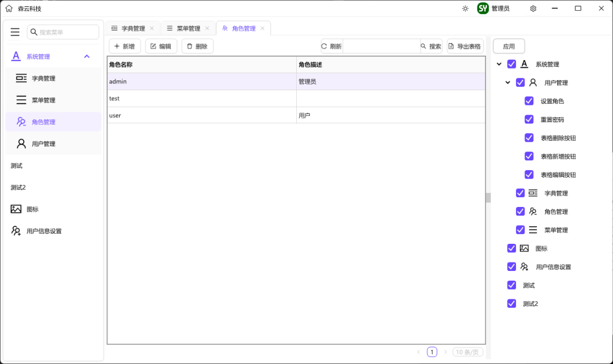Uncheck the 设置角色 permission checkbox
This screenshot has width=613, height=364.
tap(529, 101)
